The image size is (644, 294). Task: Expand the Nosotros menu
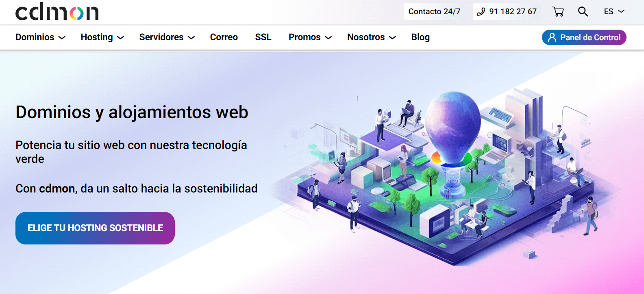pos(371,37)
